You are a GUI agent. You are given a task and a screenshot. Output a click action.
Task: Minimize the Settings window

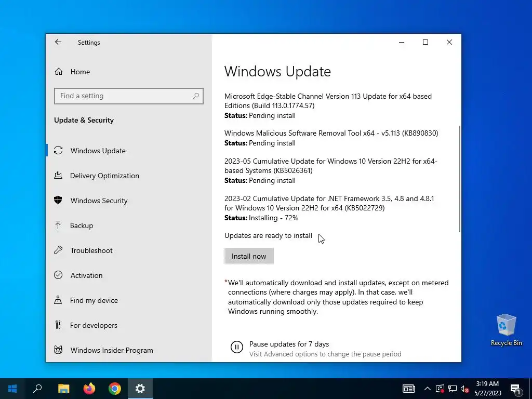pyautogui.click(x=402, y=42)
